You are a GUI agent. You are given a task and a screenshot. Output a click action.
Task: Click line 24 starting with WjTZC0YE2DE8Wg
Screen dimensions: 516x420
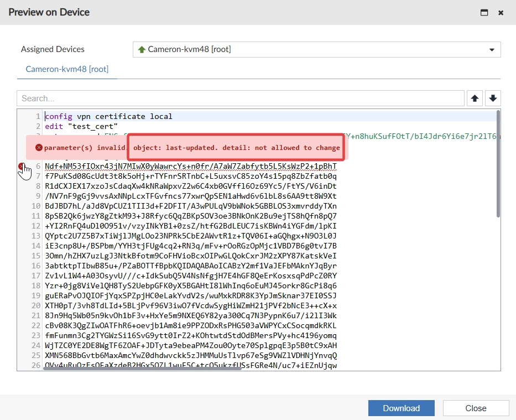(191, 345)
